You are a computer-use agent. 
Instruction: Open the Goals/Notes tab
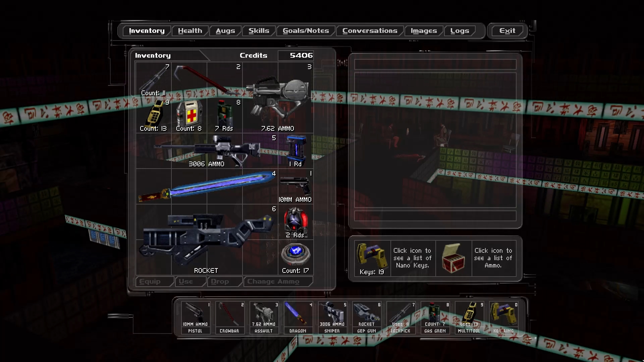click(306, 31)
